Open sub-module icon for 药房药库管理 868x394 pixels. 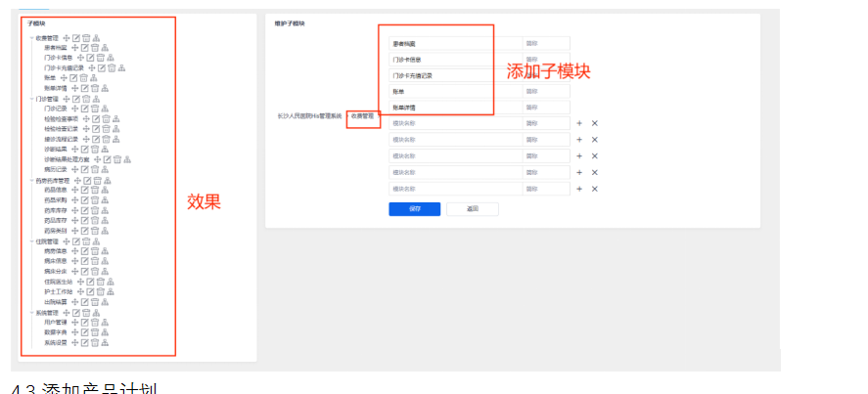108,181
